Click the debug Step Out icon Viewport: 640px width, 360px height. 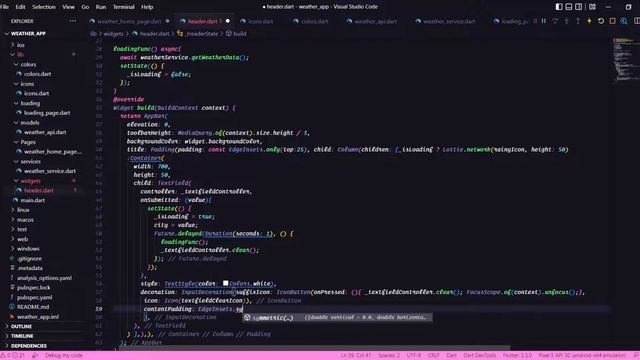578,21
